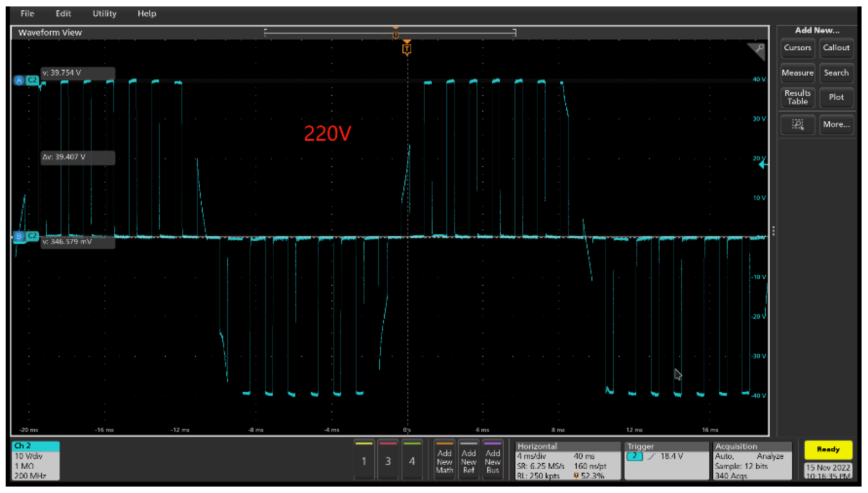Screen dimensions: 868x493
Task: Toggle channel 4 on
Action: point(412,460)
